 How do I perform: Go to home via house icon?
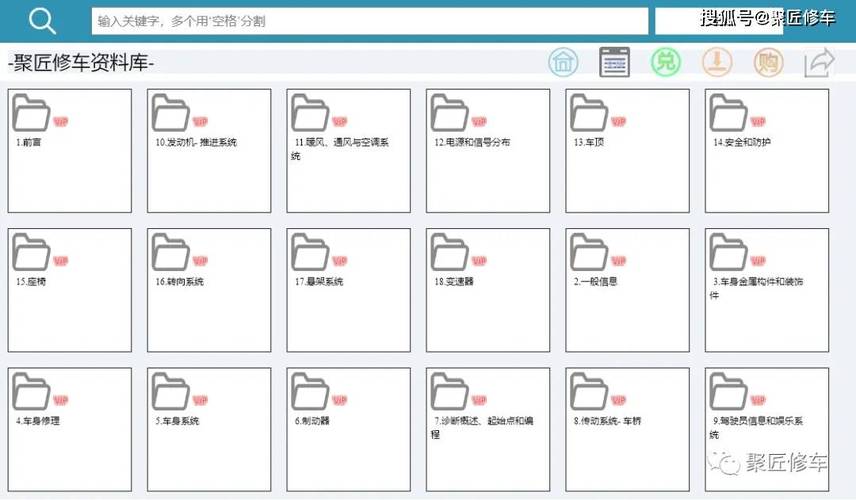(x=563, y=62)
